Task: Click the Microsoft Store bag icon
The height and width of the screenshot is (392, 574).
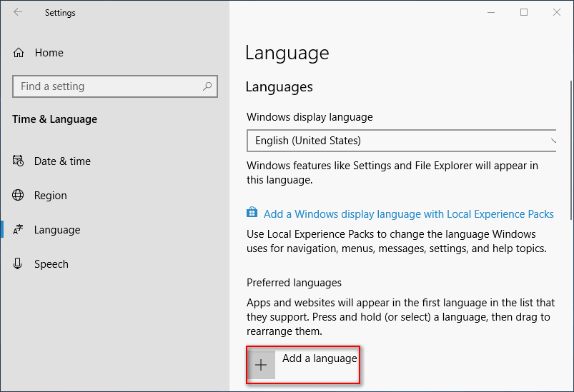Action: pos(252,212)
